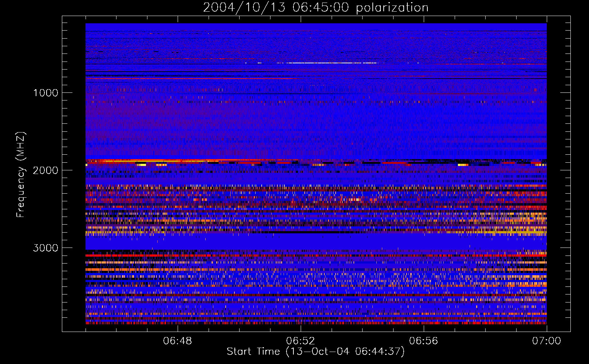
Task: Click the 2000 frequency tick label
Action: [46, 170]
